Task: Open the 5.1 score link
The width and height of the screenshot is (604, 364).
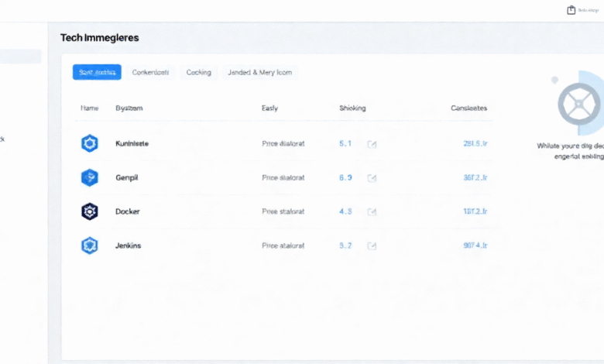Action: [345, 144]
